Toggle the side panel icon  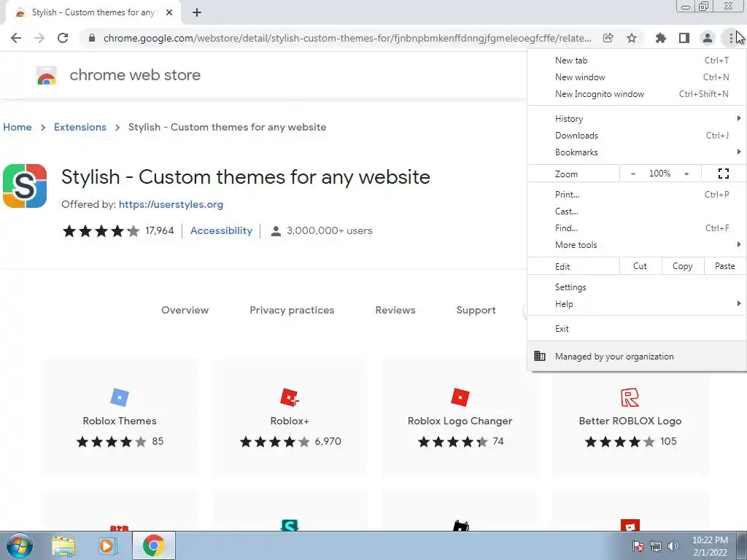coord(684,38)
